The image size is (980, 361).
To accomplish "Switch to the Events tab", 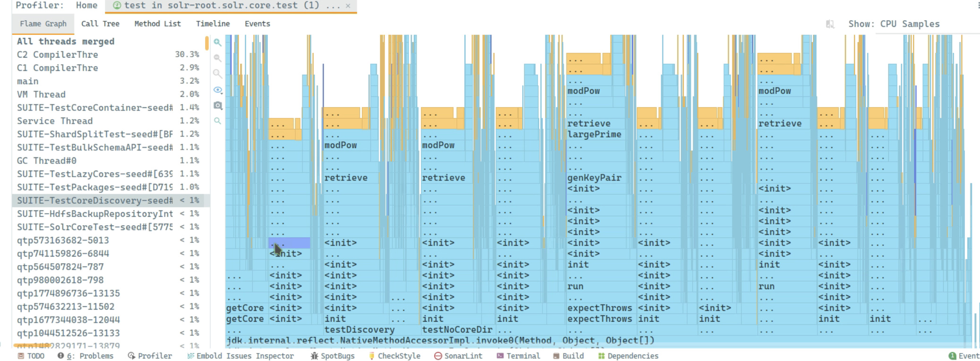I will coord(258,24).
